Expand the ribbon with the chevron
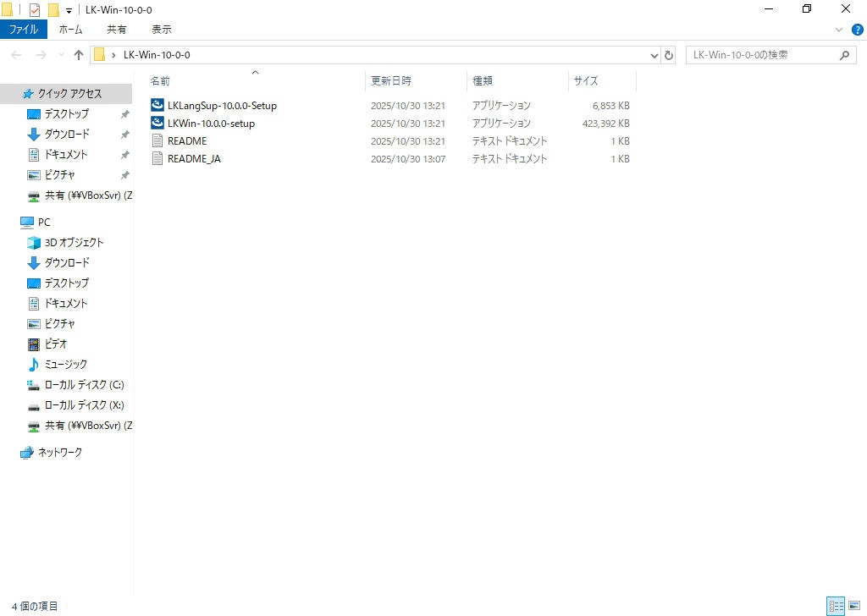 click(839, 30)
